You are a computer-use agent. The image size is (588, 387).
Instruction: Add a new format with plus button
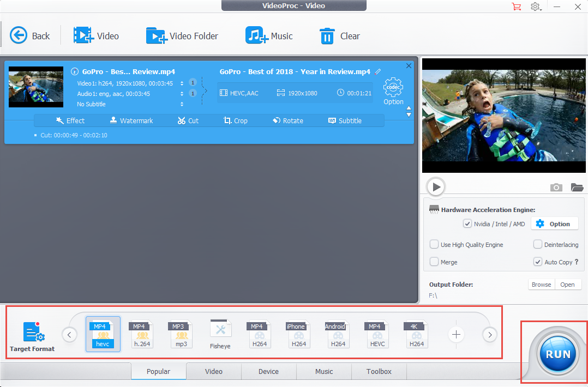(456, 334)
